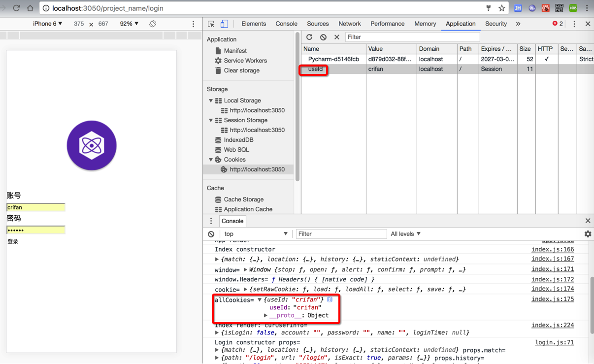
Task: Open the 92% zoom dropdown
Action: (129, 24)
